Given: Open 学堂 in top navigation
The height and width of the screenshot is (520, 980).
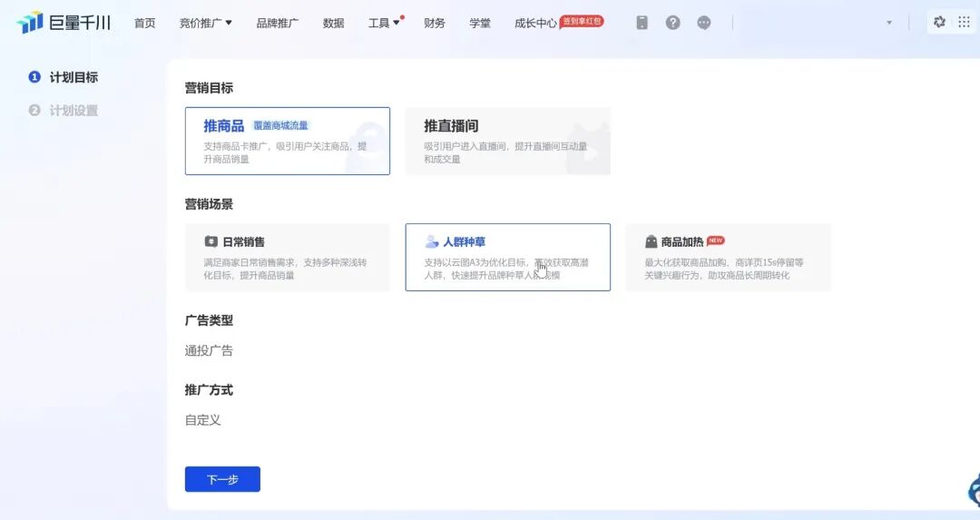Looking at the screenshot, I should pos(480,23).
